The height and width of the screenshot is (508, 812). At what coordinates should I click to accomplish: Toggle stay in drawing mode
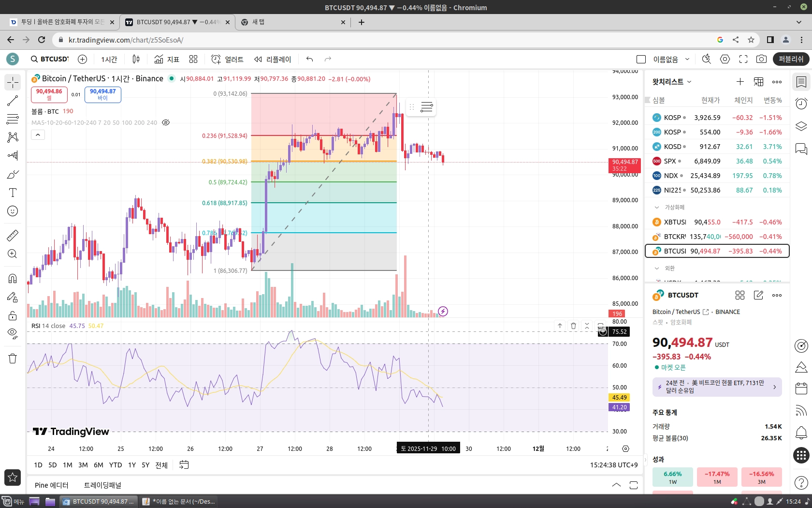click(x=13, y=297)
